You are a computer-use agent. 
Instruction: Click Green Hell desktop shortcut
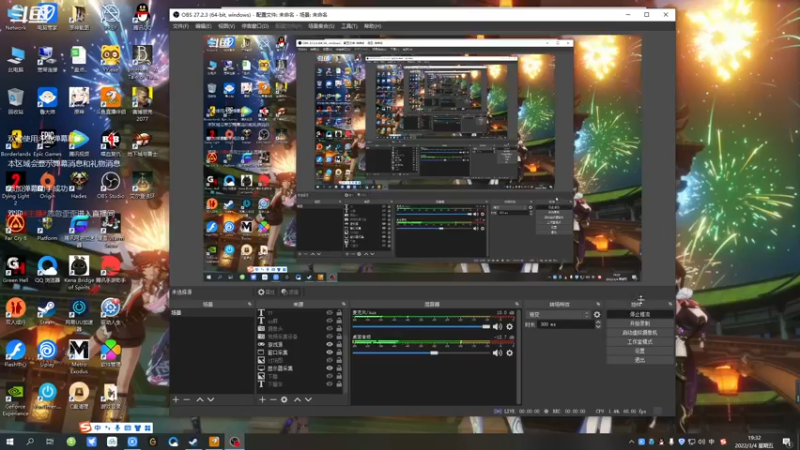15,269
